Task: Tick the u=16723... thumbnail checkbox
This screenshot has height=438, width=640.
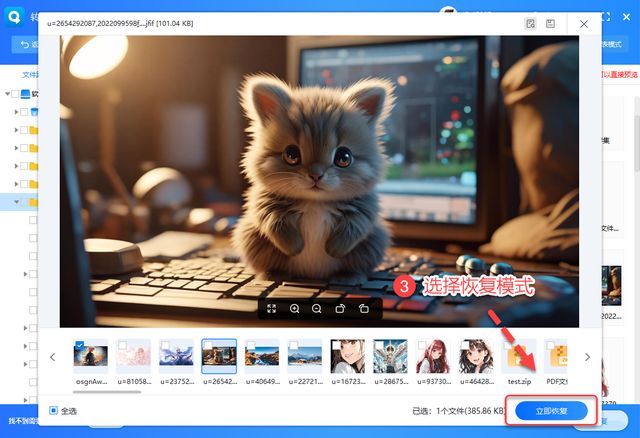Action: (337, 345)
